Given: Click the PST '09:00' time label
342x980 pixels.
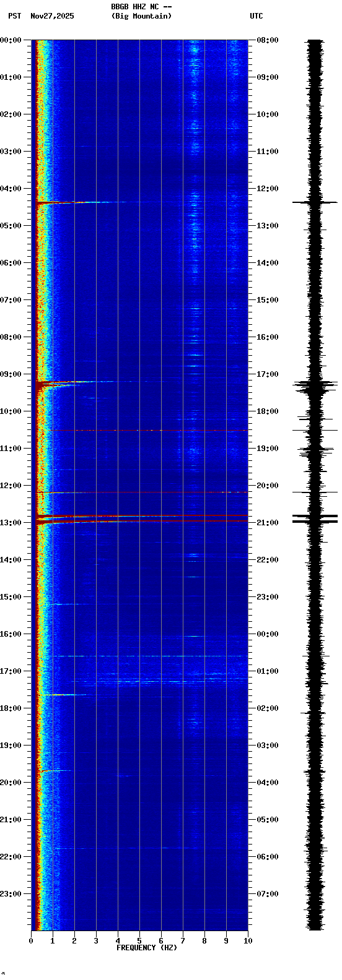Looking at the screenshot, I should (11, 374).
